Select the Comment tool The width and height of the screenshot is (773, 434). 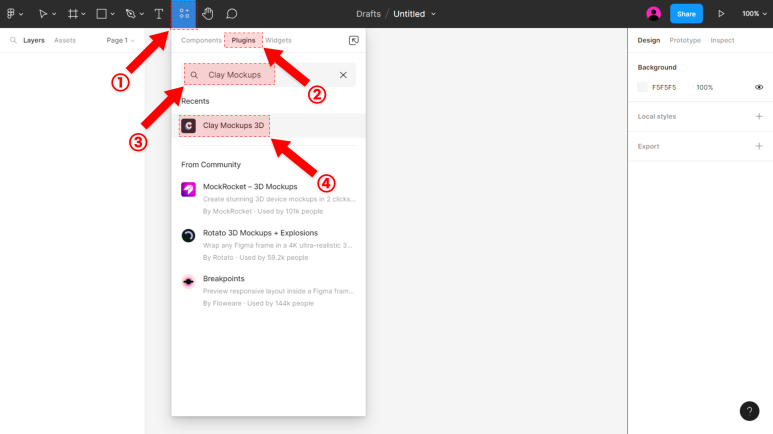[232, 14]
